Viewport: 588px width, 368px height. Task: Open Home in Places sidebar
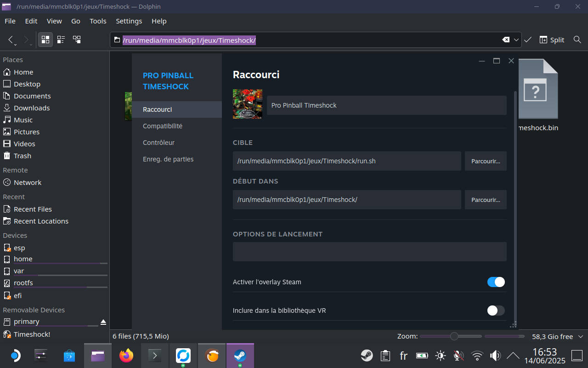tap(55, 72)
